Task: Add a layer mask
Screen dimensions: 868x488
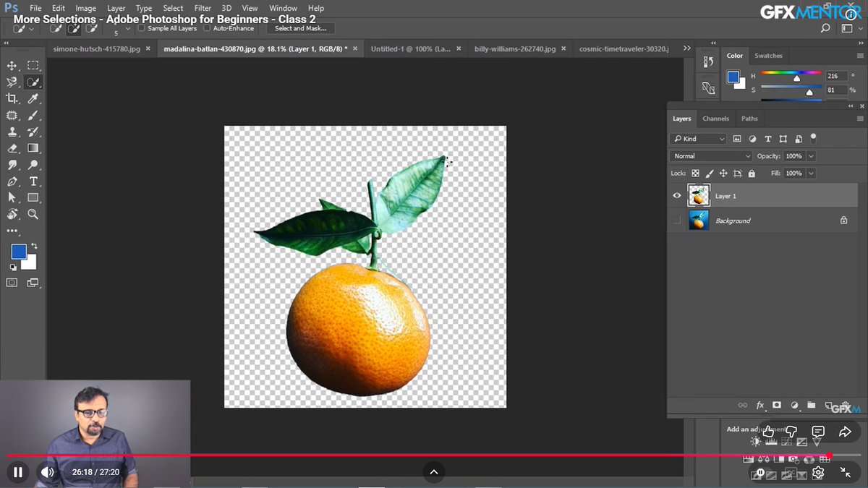Action: (x=777, y=406)
